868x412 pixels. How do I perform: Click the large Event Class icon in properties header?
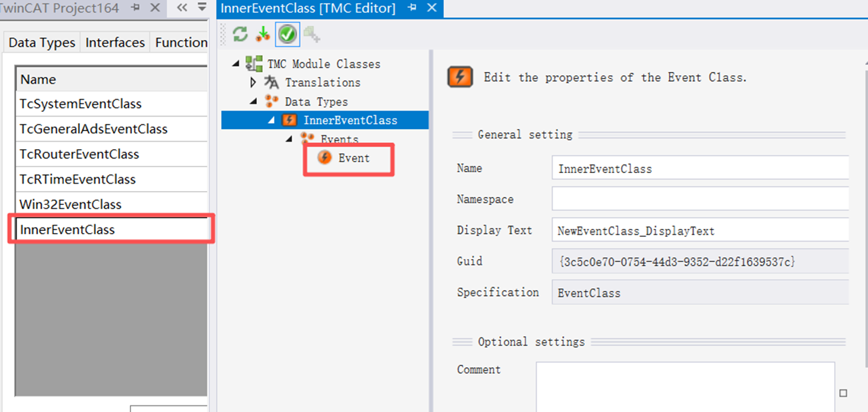tap(461, 77)
